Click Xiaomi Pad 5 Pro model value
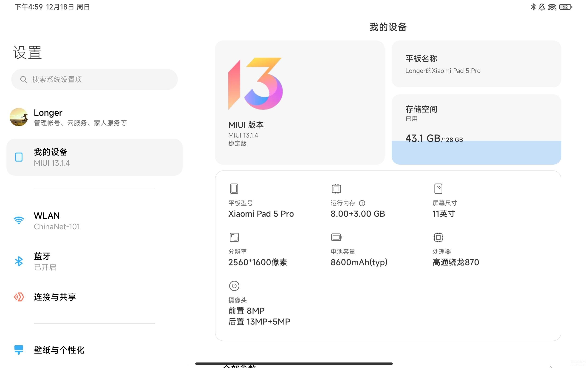The width and height of the screenshot is (588, 368). pyautogui.click(x=261, y=214)
